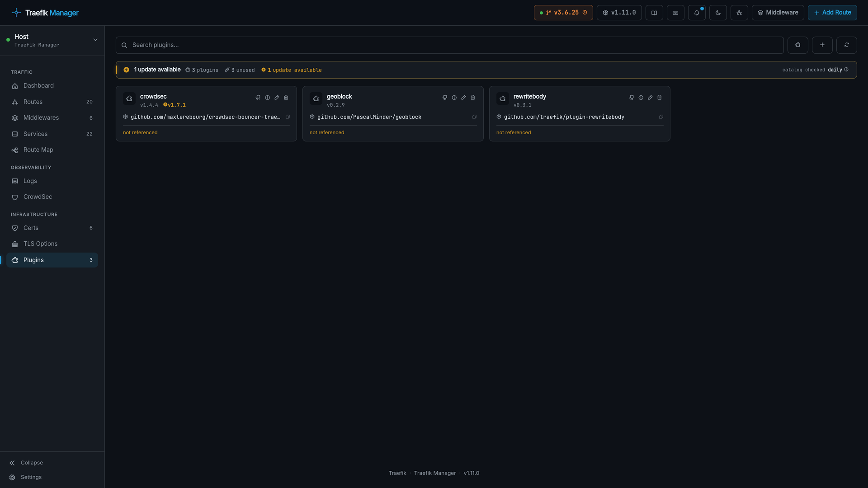868x488 pixels.
Task: Click 'not referenced' on the crowdsec card
Action: (x=140, y=133)
